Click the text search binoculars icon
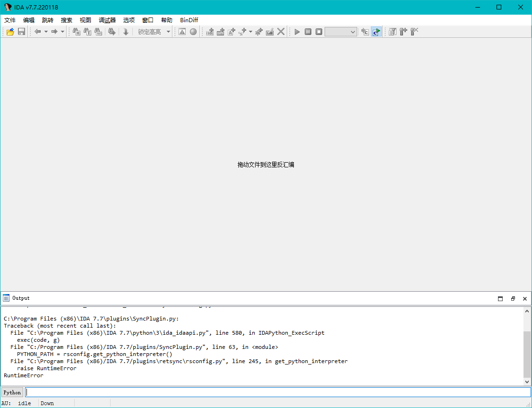 coord(87,32)
